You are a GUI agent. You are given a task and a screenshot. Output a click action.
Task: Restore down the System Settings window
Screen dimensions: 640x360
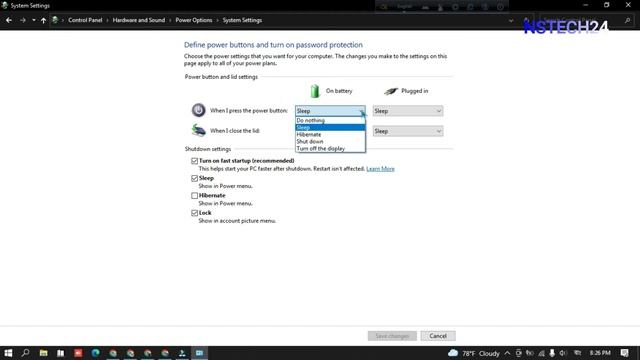[607, 5]
